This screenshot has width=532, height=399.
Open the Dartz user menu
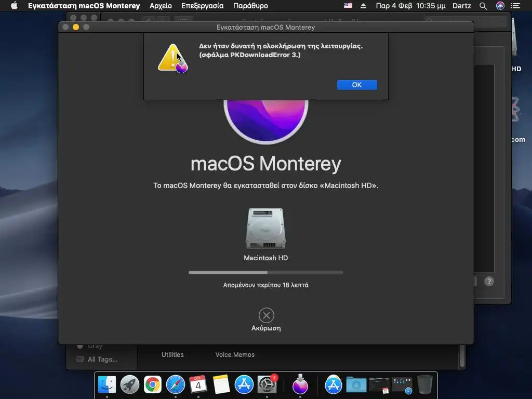462,6
